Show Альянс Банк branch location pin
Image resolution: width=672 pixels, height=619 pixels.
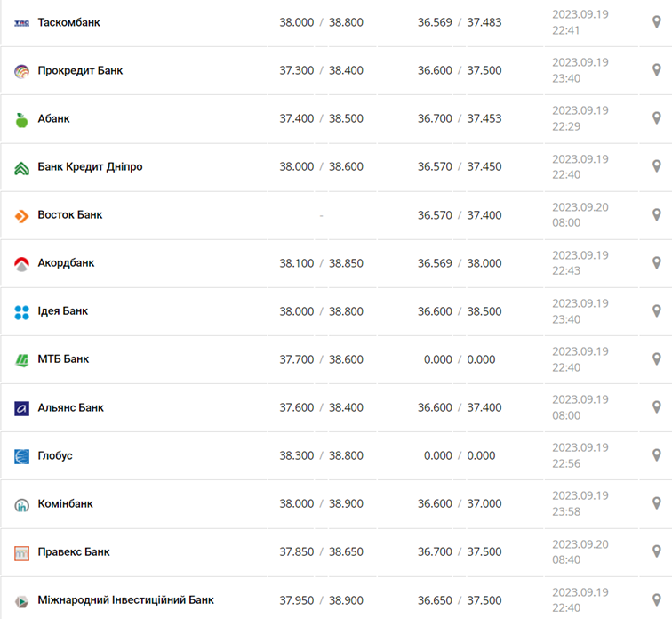coord(657,407)
